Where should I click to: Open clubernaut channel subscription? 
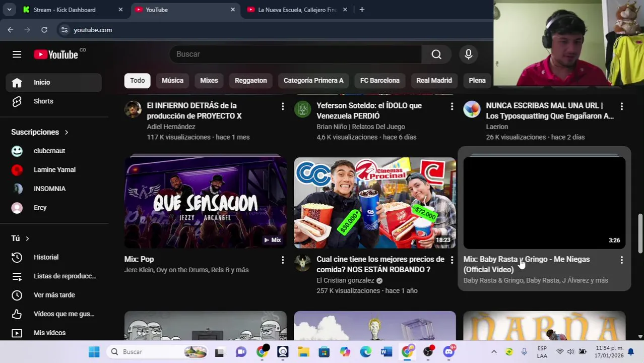tap(54, 151)
